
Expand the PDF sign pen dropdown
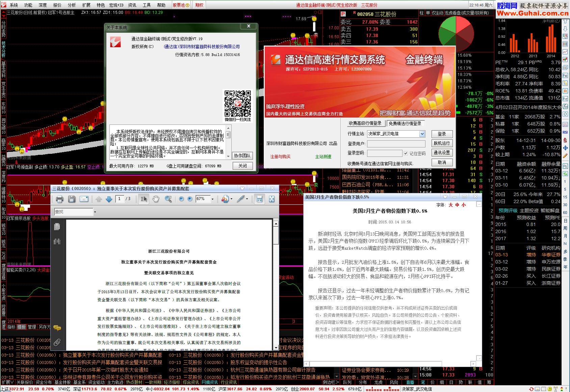tap(247, 199)
